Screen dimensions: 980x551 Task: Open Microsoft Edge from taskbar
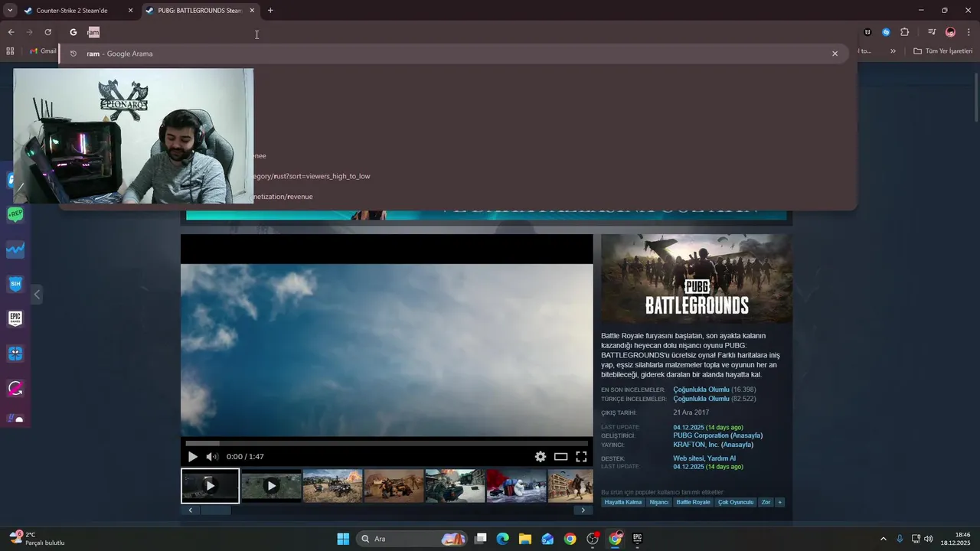(x=502, y=539)
